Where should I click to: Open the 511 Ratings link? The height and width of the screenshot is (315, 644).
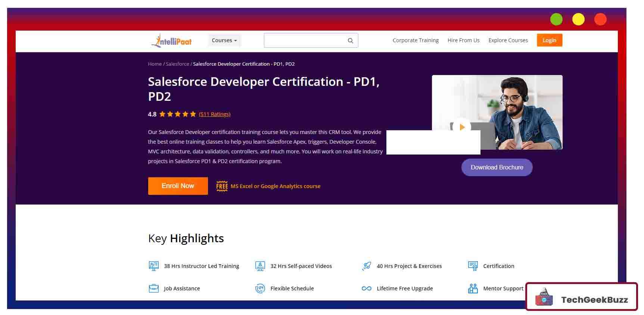coord(214,114)
